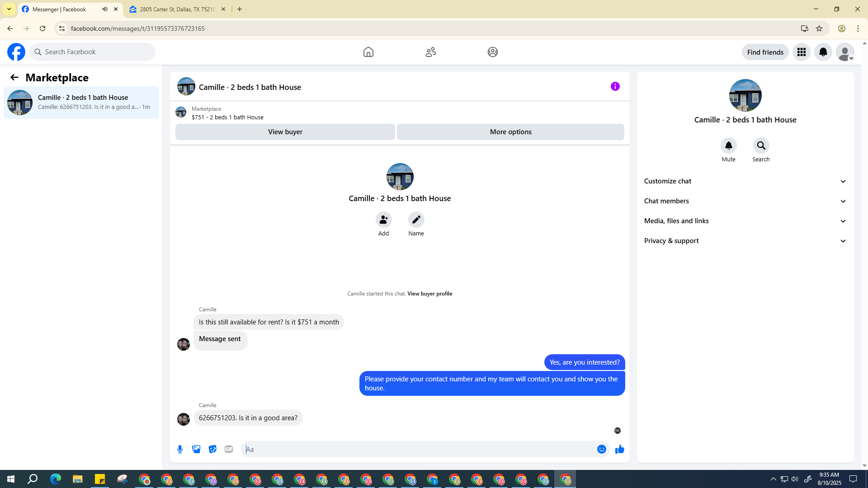Open Microsoft Edge from the taskbar
Viewport: 868px width, 488px height.
coord(55,479)
